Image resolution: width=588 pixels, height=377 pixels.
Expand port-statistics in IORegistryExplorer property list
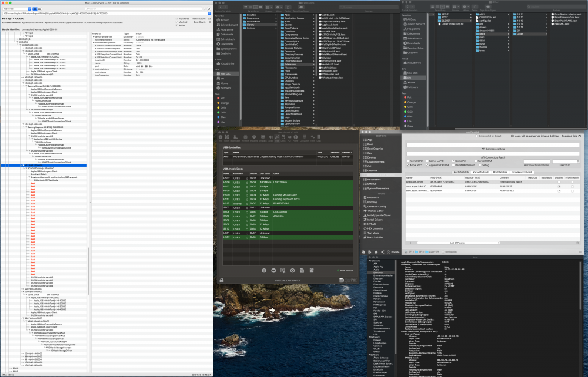coord(93,69)
